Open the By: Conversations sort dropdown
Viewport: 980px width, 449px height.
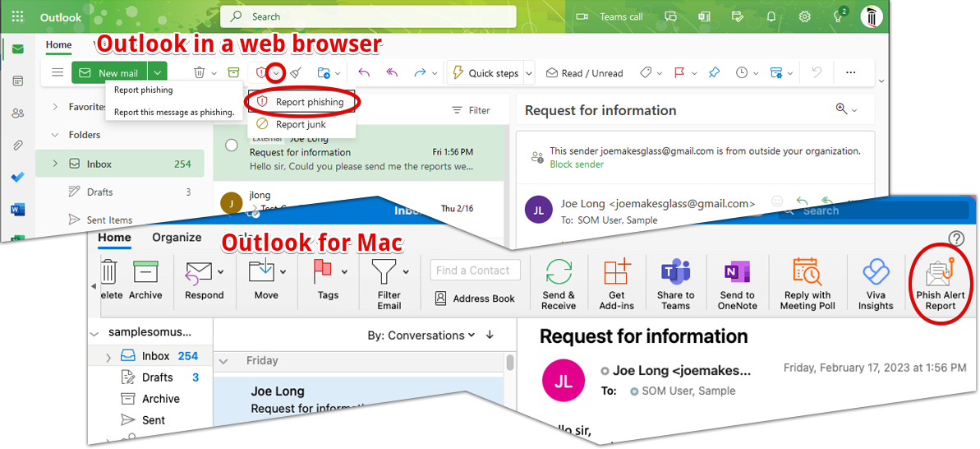pos(421,336)
